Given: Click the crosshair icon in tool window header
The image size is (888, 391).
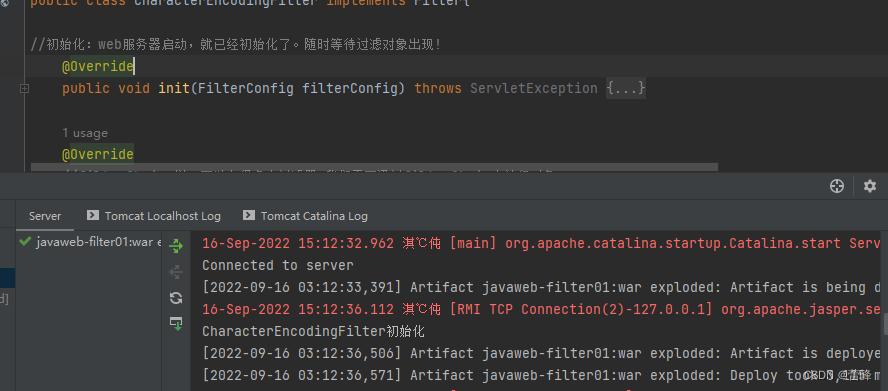Looking at the screenshot, I should 836,186.
